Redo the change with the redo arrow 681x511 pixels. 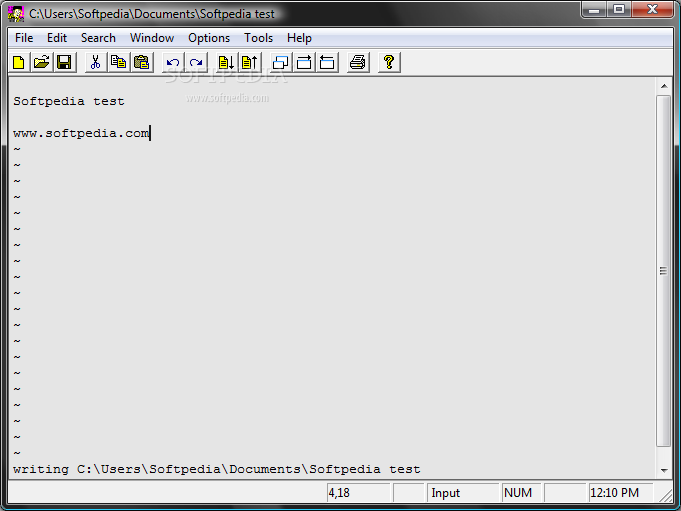pyautogui.click(x=196, y=63)
